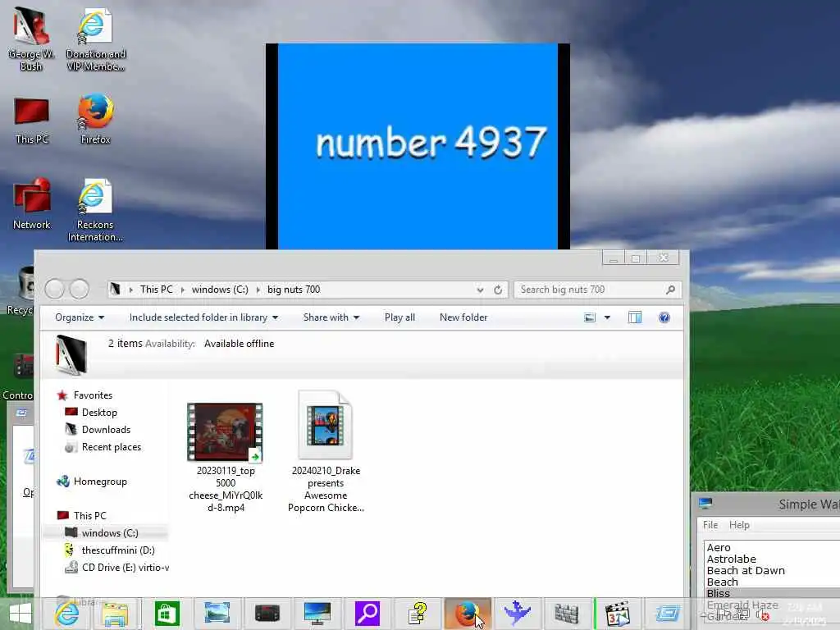Open the clapperboard media taskbar icon
840x630 pixels.
[x=617, y=614]
